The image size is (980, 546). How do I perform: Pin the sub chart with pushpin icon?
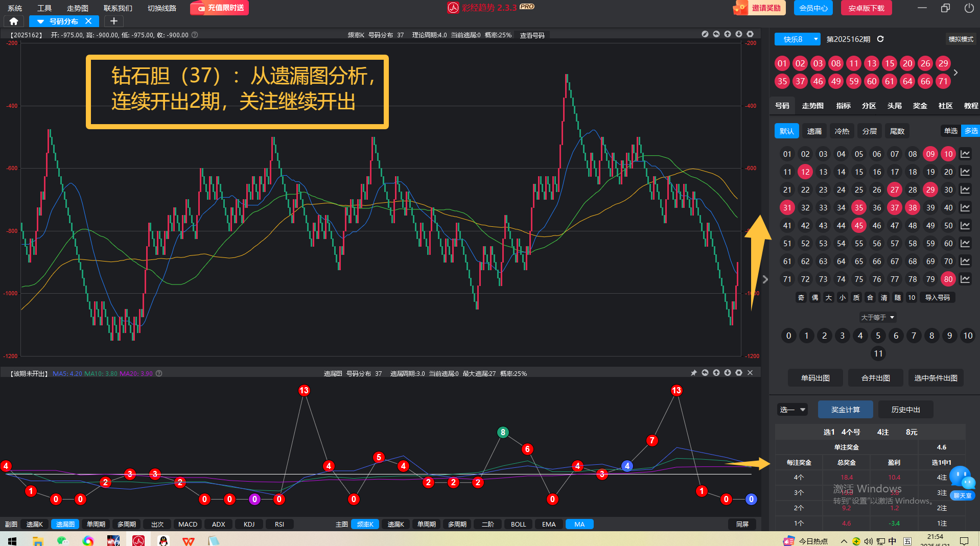point(694,373)
